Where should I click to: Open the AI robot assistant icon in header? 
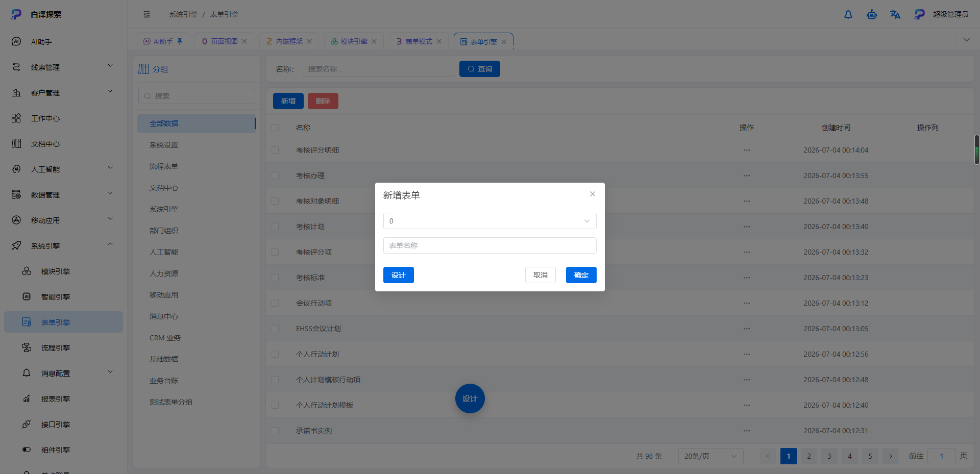[871, 14]
